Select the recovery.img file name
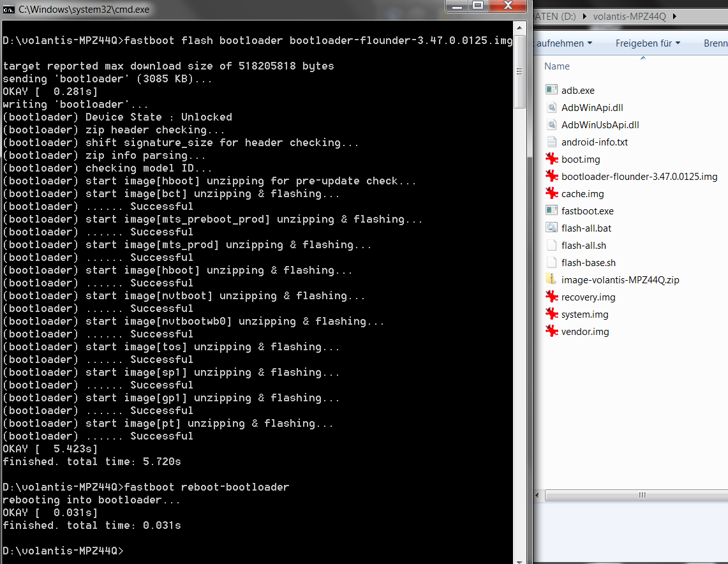This screenshot has width=728, height=564. coord(588,297)
